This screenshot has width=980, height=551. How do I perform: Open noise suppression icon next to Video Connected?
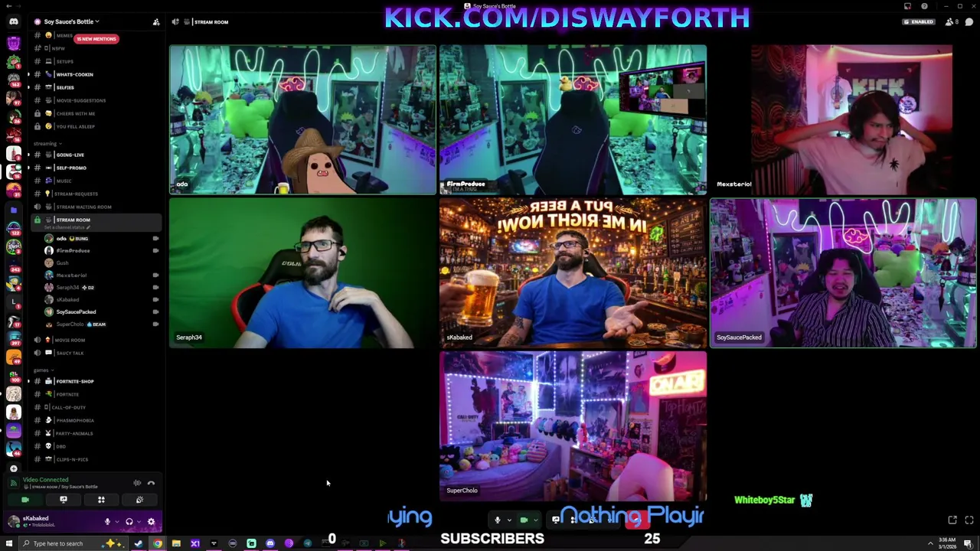(x=137, y=483)
